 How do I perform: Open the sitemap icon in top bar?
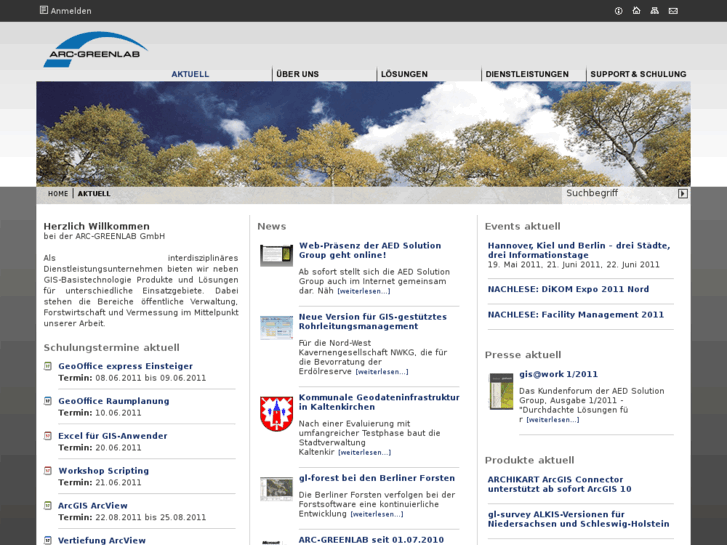pos(654,11)
